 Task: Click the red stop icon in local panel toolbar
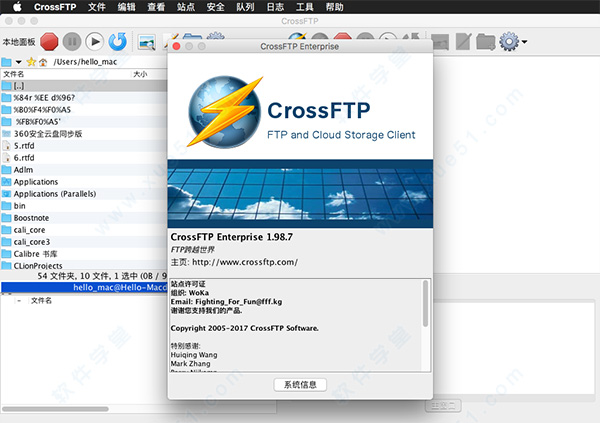coord(49,41)
